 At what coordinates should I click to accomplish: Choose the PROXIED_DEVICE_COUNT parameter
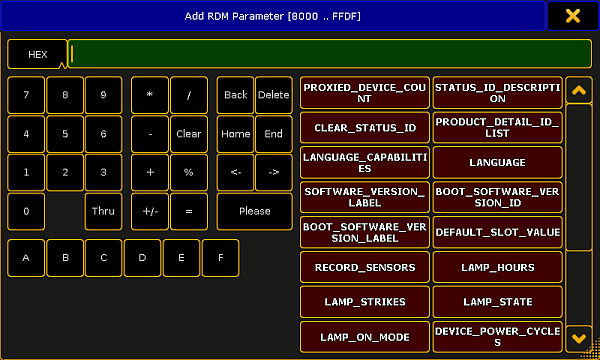(365, 93)
